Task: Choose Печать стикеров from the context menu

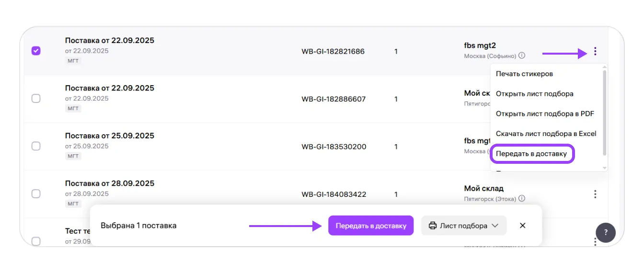Action: 524,74
